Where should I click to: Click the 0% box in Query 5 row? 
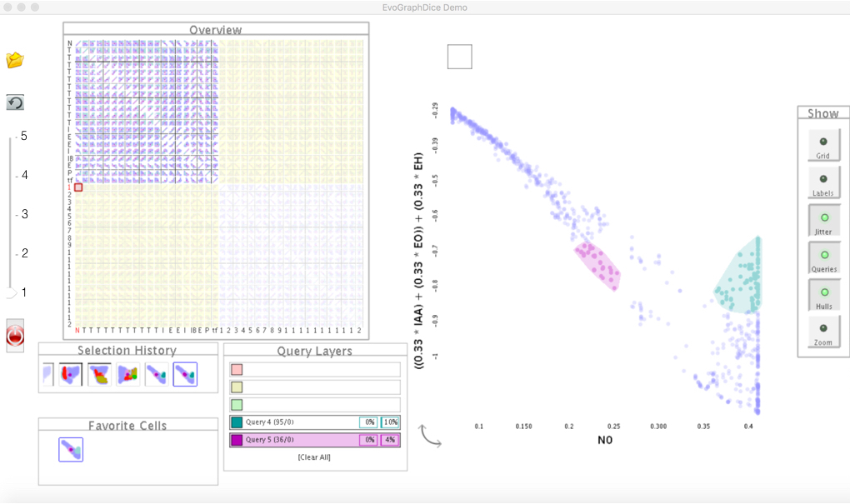click(368, 440)
